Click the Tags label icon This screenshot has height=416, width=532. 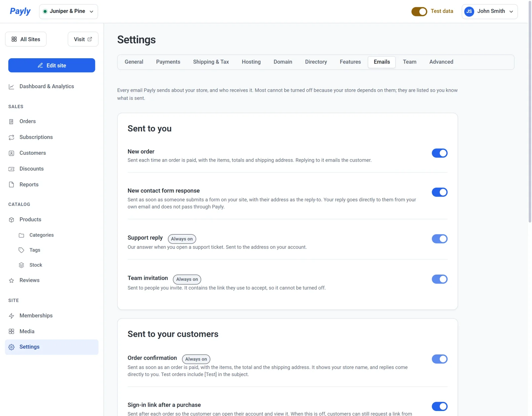click(21, 250)
